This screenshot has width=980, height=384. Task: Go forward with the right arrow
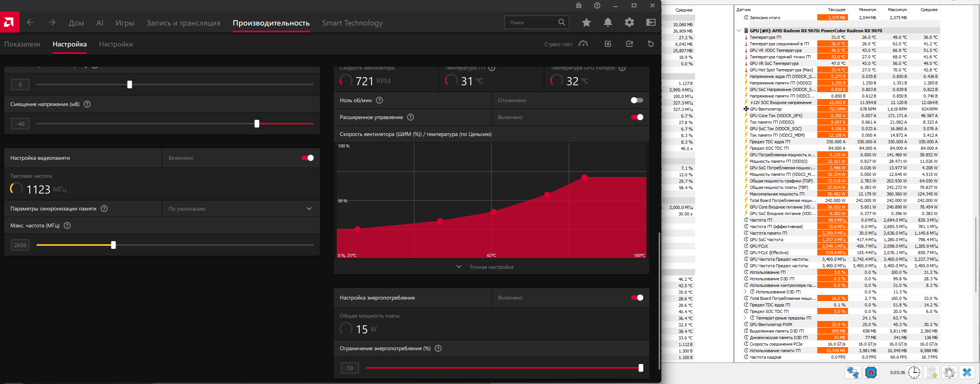coord(52,23)
